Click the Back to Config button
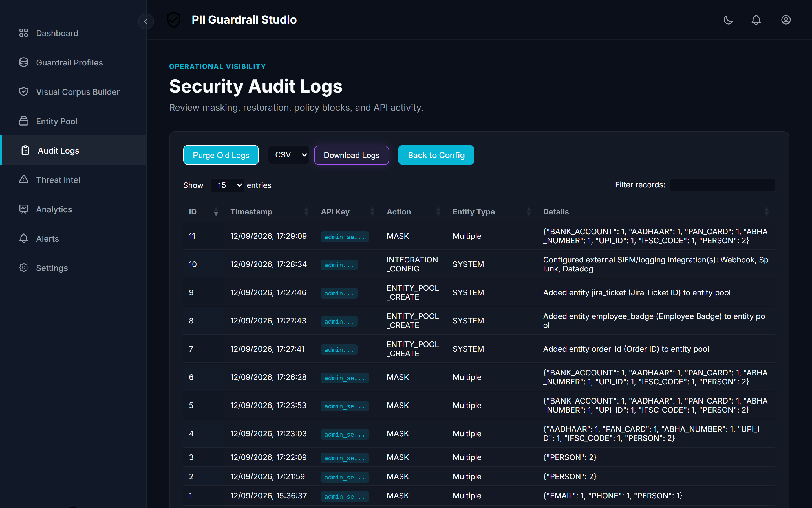812x508 pixels. [436, 155]
